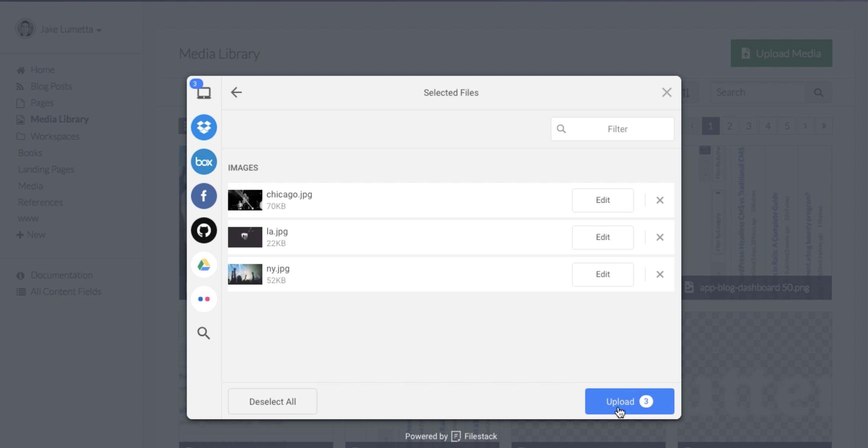Go back with the arrow icon
Image resolution: width=868 pixels, height=448 pixels.
point(236,92)
